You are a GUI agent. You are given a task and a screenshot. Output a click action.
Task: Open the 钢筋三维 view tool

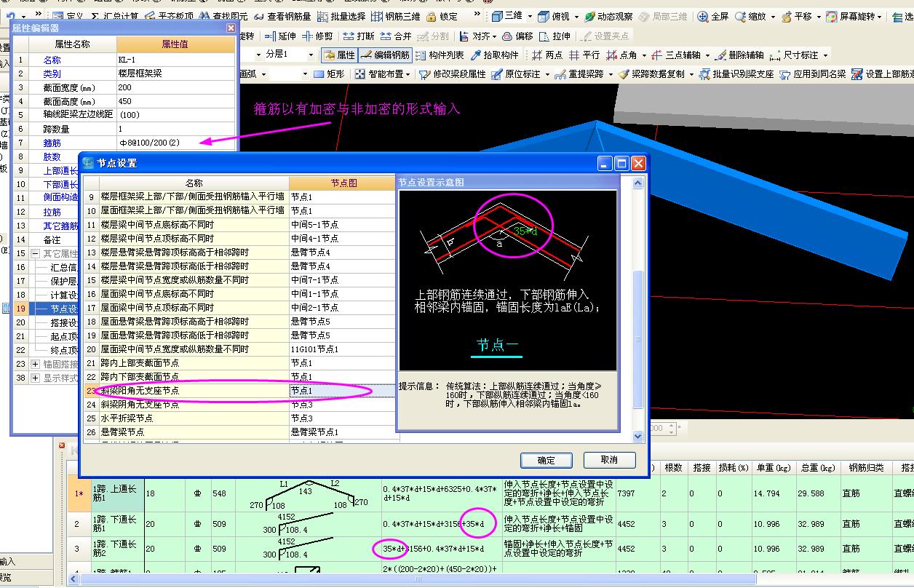pyautogui.click(x=396, y=16)
